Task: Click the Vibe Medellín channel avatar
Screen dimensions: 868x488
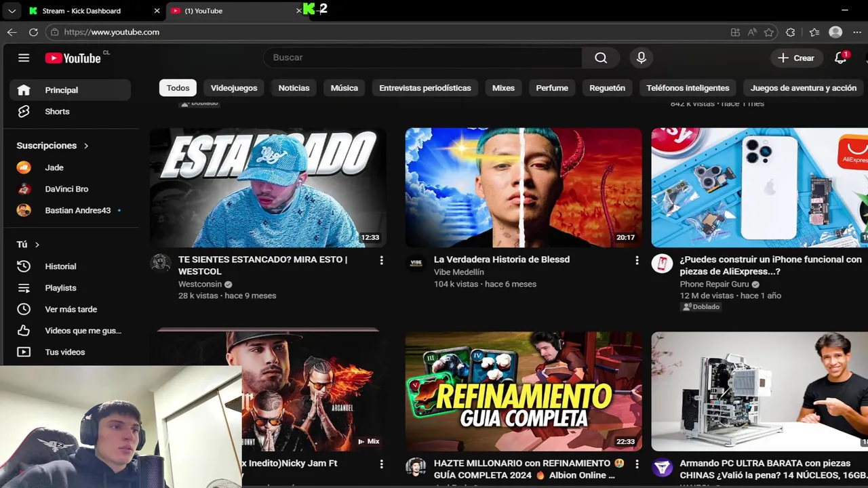Action: (416, 263)
